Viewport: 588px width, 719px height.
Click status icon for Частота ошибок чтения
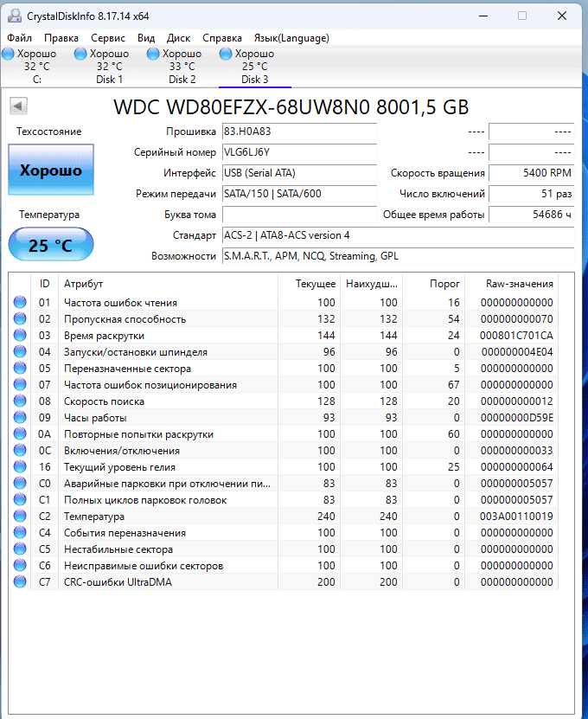tap(20, 303)
